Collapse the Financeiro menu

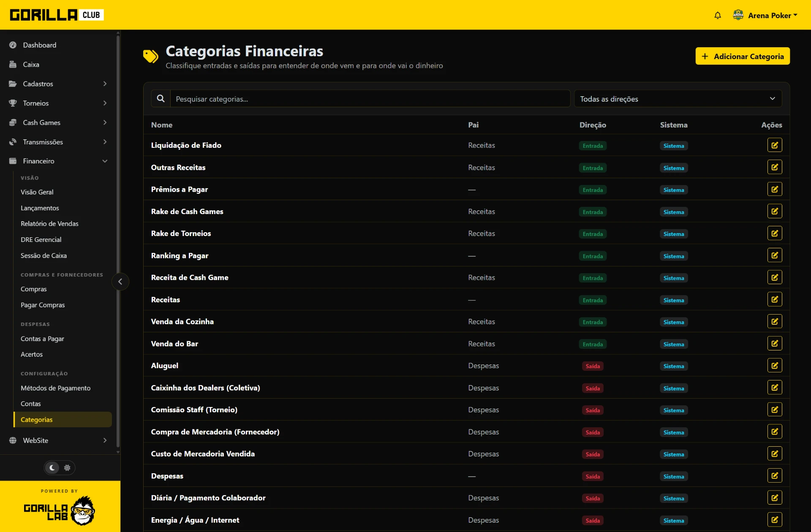(x=58, y=161)
